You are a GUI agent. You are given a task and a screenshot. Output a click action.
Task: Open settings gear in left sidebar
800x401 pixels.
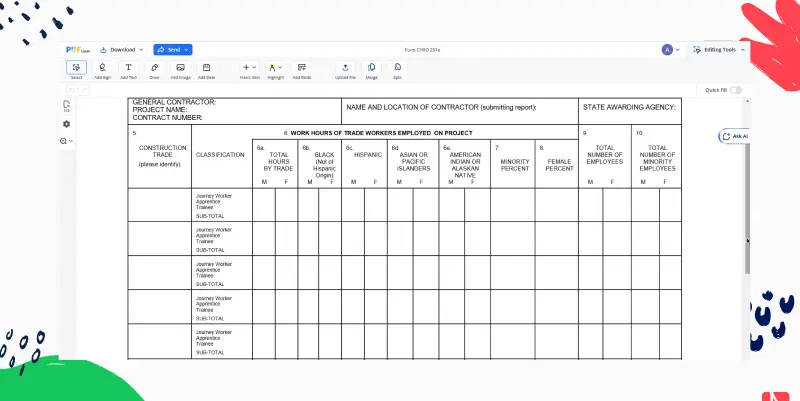(66, 124)
